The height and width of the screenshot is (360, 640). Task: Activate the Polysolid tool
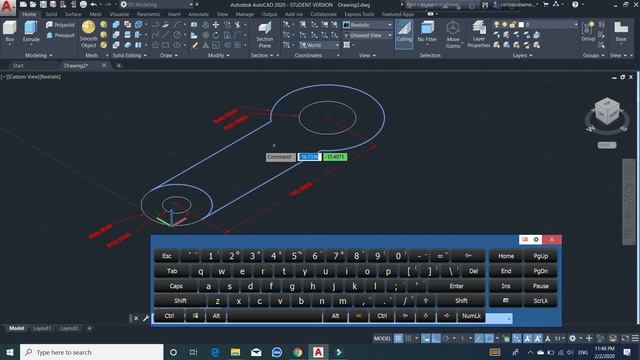pos(60,25)
